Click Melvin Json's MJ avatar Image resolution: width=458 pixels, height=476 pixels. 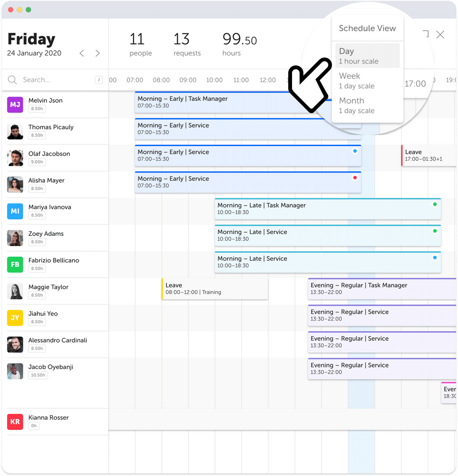pos(15,105)
